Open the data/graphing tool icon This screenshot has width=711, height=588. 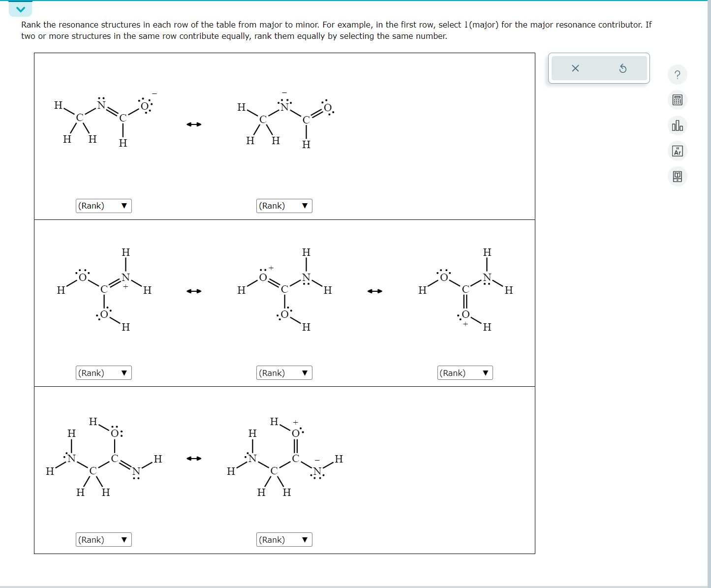678,125
